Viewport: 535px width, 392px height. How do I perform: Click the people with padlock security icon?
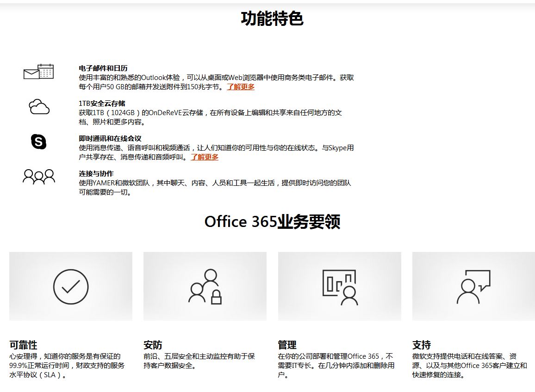(205, 287)
